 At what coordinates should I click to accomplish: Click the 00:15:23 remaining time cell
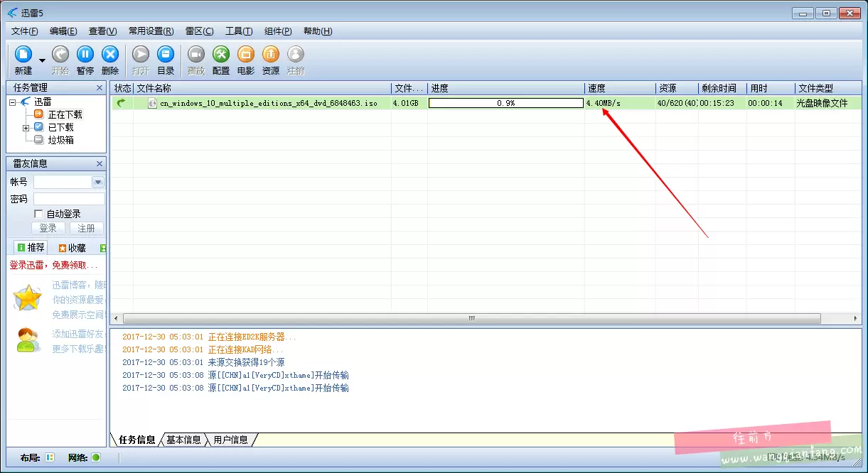717,103
